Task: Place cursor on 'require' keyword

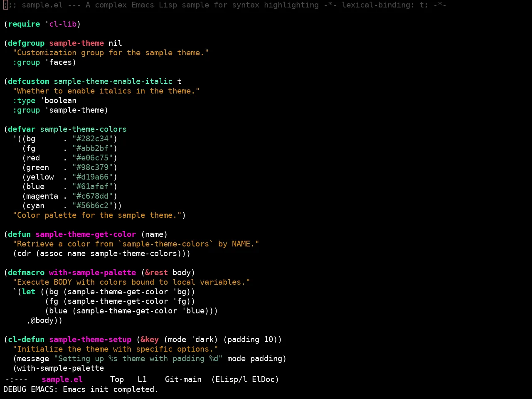Action: click(24, 24)
